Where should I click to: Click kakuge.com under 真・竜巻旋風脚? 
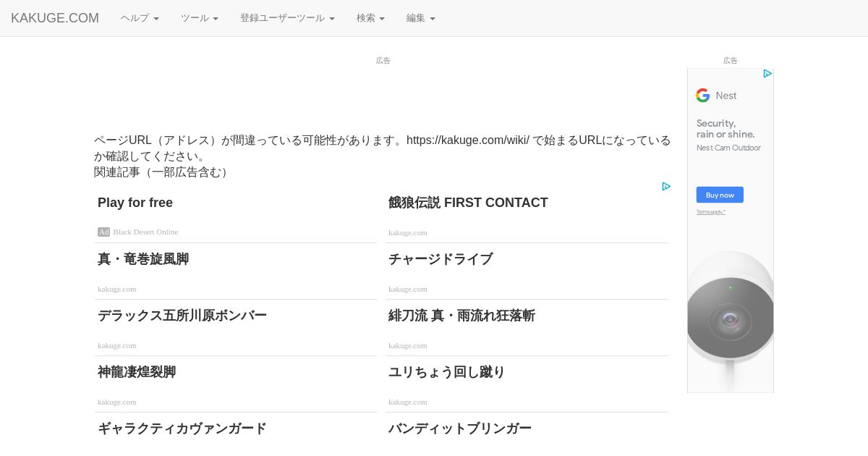click(x=117, y=289)
